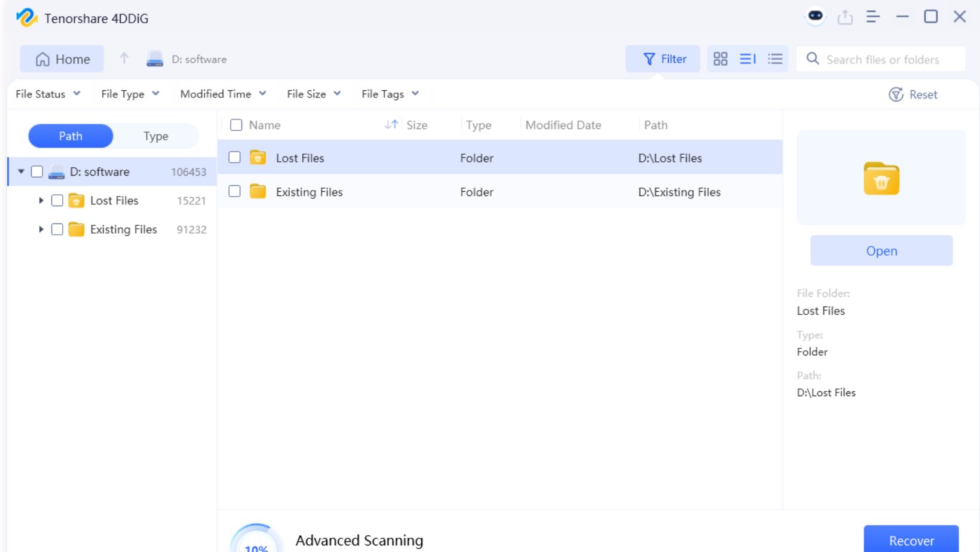Open the hamburger menu icon in title bar
Image resolution: width=980 pixels, height=552 pixels.
(x=873, y=17)
